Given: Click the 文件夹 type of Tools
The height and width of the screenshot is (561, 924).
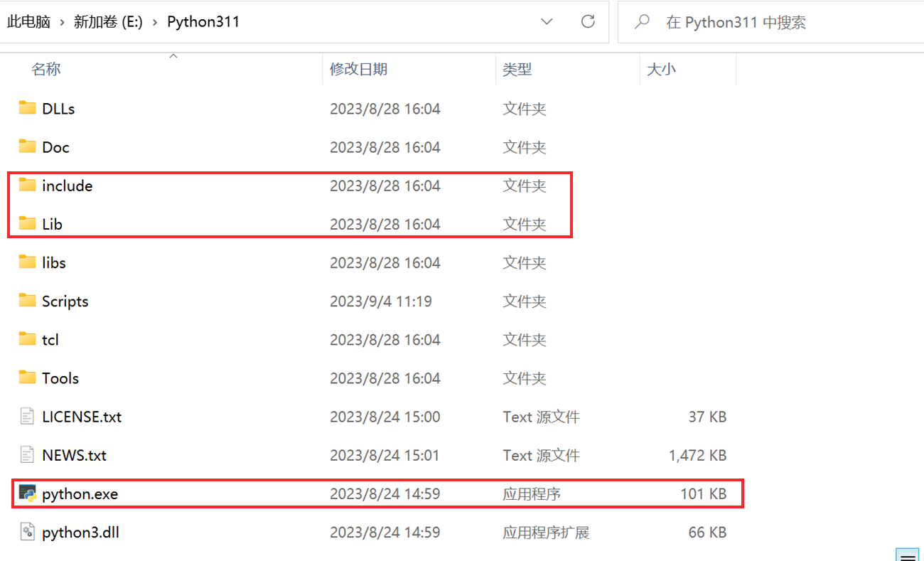Looking at the screenshot, I should click(x=525, y=378).
